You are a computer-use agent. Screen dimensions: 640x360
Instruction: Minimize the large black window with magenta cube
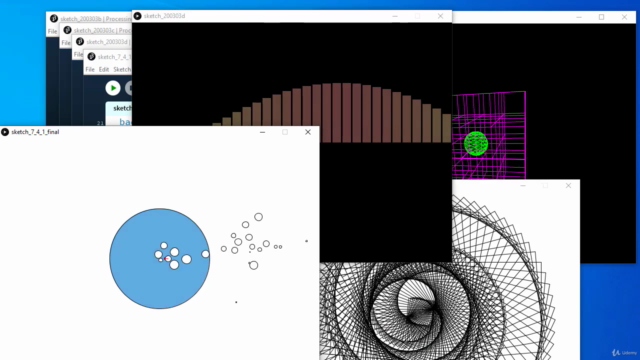[579, 17]
